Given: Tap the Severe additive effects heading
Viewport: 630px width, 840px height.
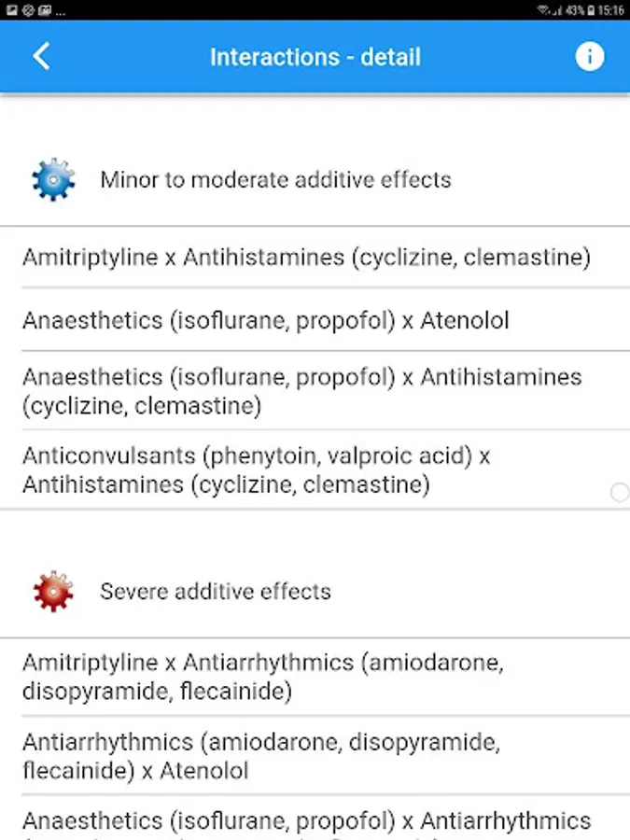Looking at the screenshot, I should (216, 591).
